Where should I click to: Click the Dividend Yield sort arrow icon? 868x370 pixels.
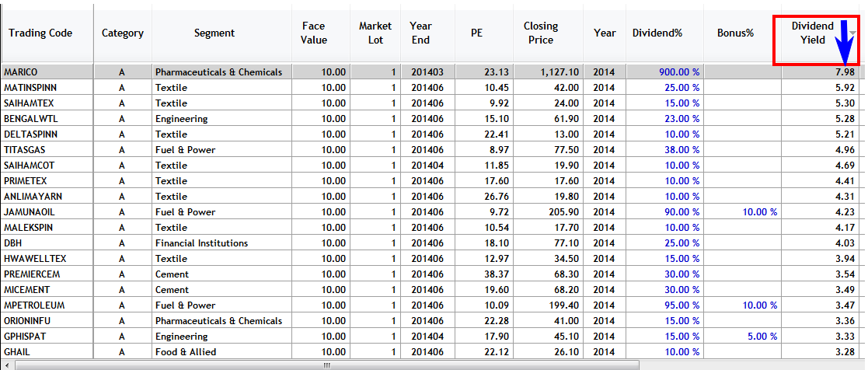click(853, 33)
